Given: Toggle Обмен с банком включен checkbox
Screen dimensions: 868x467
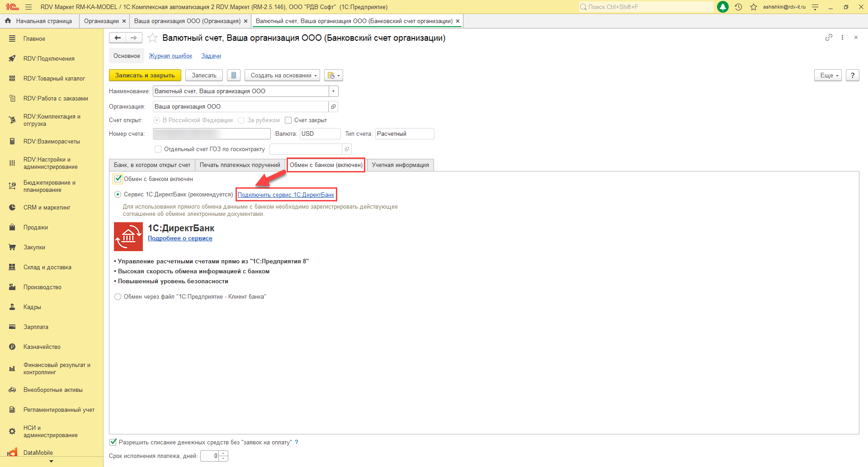Looking at the screenshot, I should coord(118,179).
